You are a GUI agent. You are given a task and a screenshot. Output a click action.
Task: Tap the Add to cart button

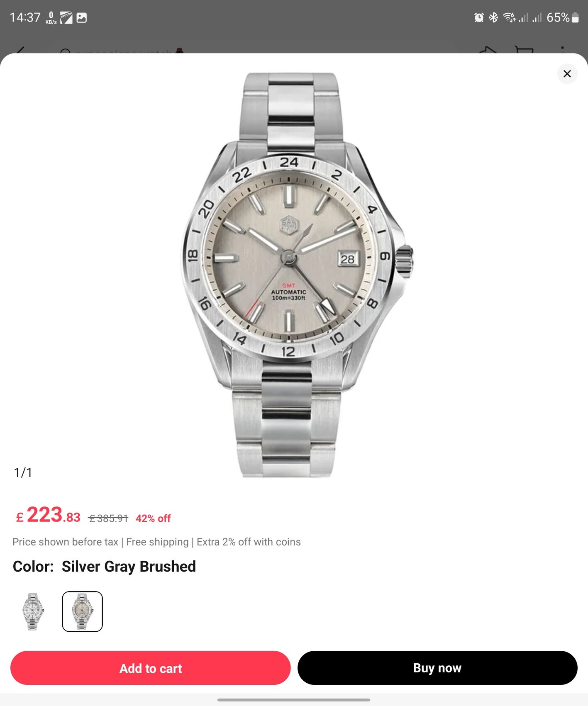pyautogui.click(x=150, y=668)
